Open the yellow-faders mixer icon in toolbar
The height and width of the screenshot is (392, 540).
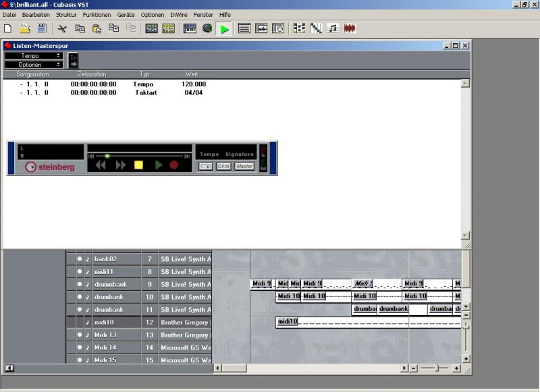coord(168,28)
